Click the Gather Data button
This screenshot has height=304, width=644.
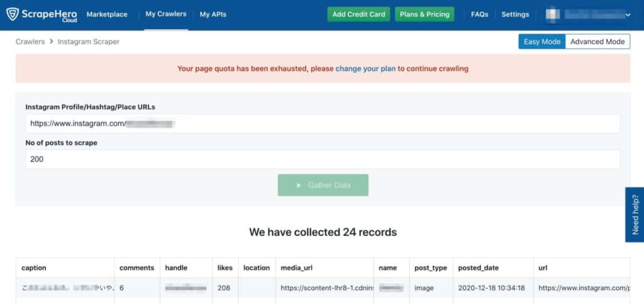click(323, 185)
